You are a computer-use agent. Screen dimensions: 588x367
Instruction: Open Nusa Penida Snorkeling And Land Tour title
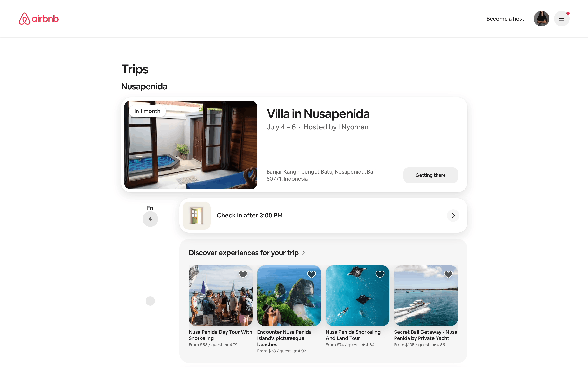coord(353,335)
